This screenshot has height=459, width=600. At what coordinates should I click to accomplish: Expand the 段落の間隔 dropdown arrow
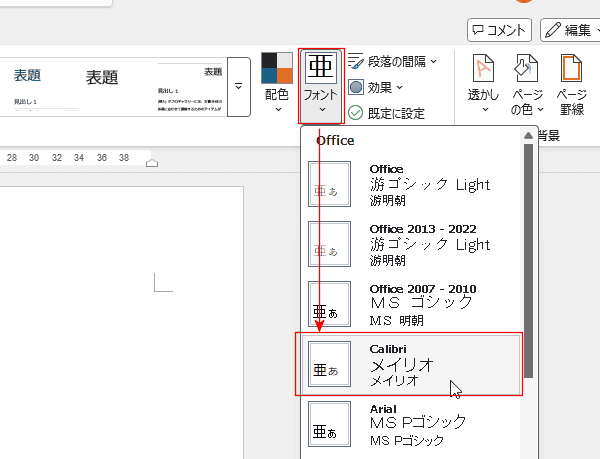434,61
